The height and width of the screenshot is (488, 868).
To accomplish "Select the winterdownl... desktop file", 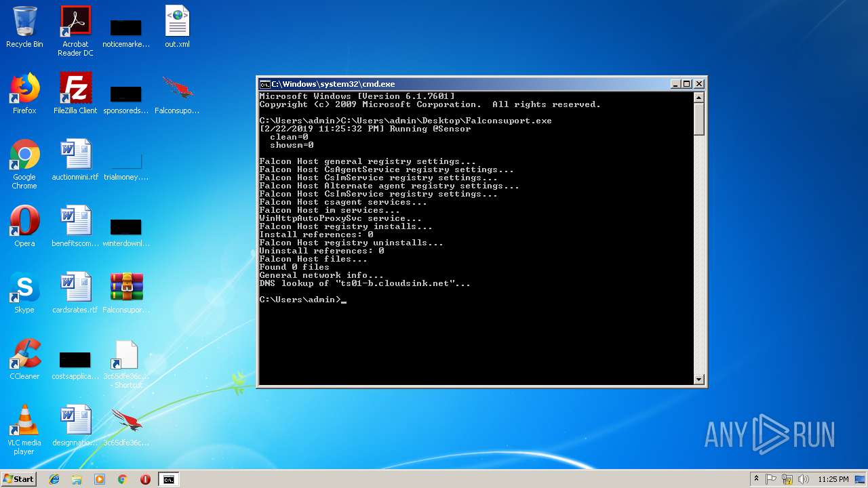I will click(126, 230).
